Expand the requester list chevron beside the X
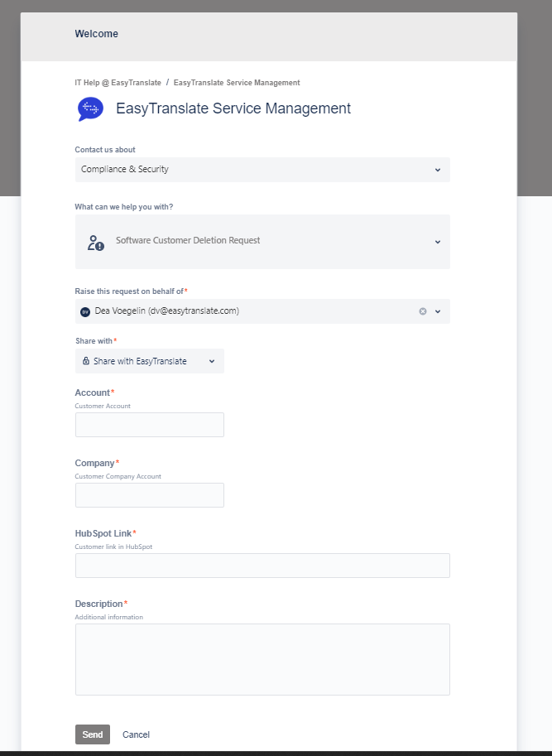 [x=438, y=311]
